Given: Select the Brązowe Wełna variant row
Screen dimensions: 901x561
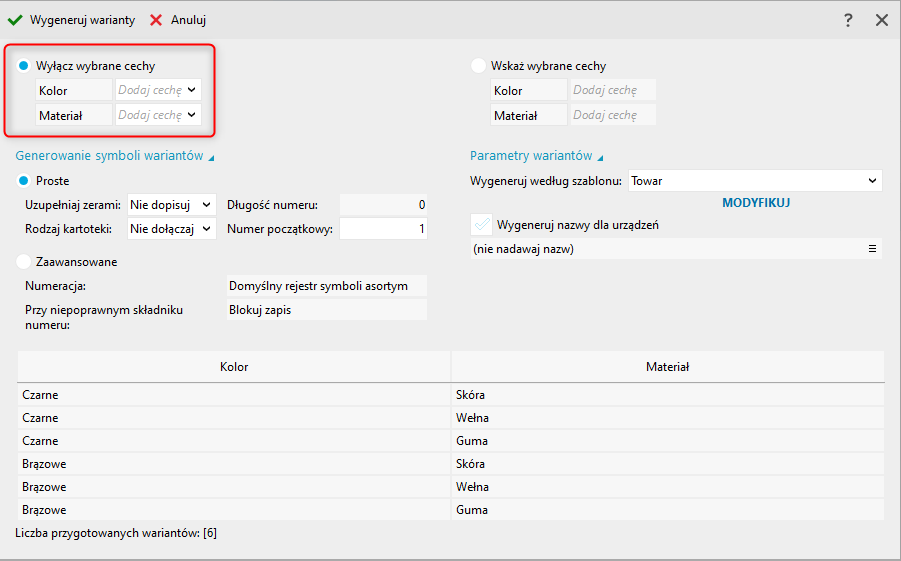Looking at the screenshot, I should point(450,487).
